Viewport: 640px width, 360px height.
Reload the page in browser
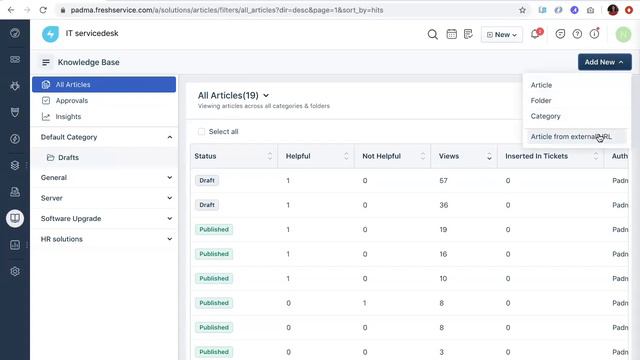point(43,10)
